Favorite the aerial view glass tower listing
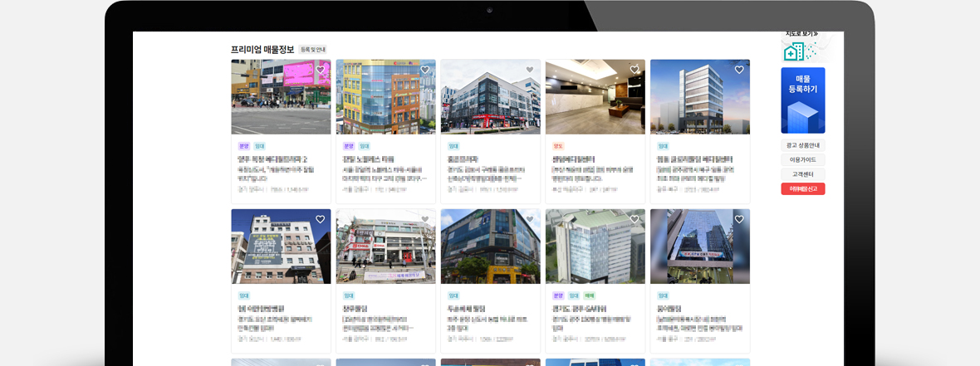This screenshot has width=980, height=366. [x=635, y=219]
